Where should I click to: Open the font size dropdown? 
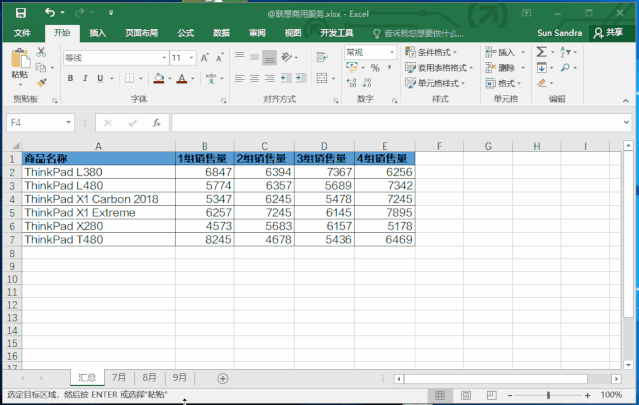pyautogui.click(x=191, y=58)
